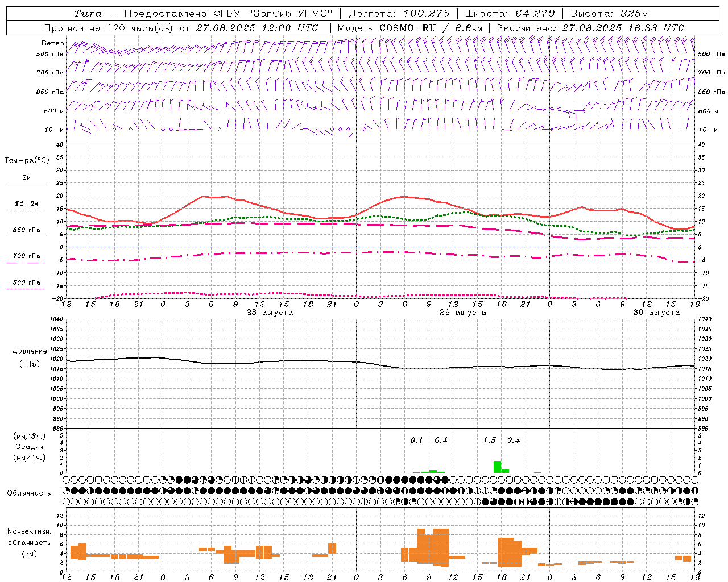Viewport: 728px width, 582px height.
Task: Click the "Конвективн." convective cloud label
Action: click(x=30, y=531)
